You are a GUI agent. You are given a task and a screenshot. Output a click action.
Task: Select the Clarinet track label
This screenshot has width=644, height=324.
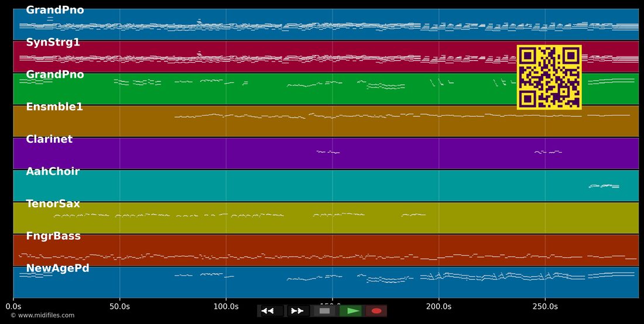[49, 139]
